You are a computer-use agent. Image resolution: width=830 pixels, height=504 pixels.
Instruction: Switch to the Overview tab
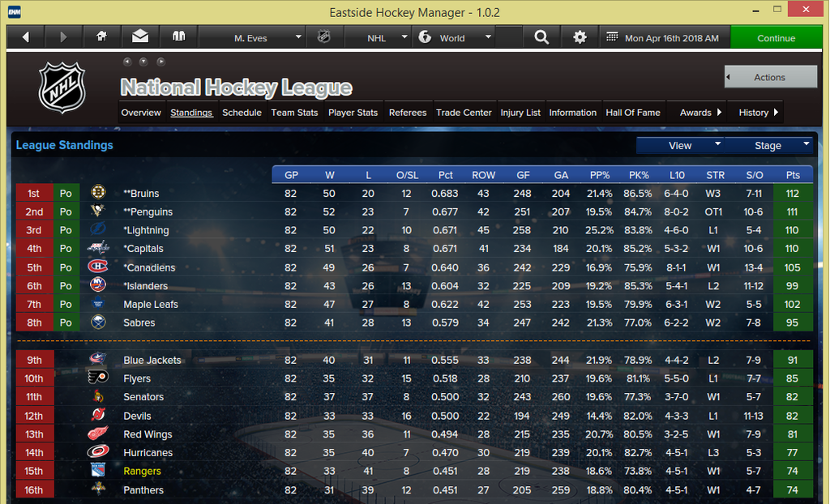point(141,113)
